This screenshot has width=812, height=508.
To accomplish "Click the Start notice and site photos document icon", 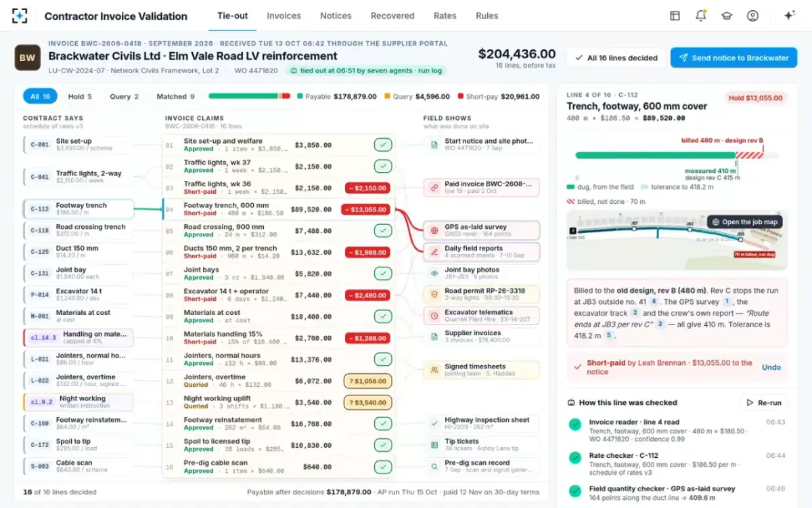I will [x=434, y=145].
